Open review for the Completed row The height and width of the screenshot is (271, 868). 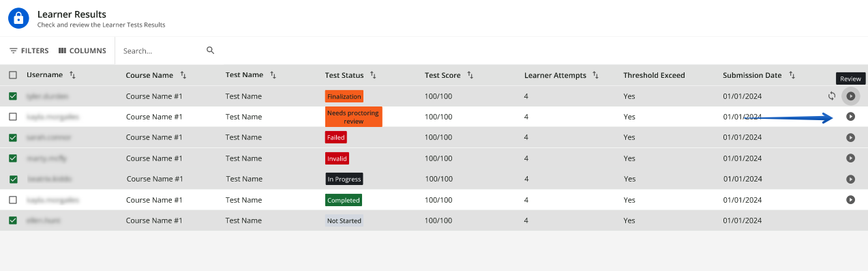pos(850,200)
